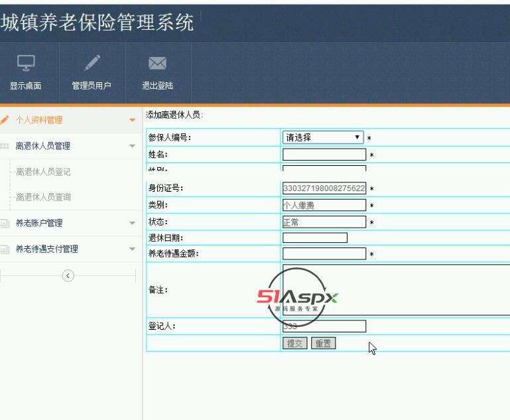Open 个人资料管理 menu
Viewport: 510px width, 420px height.
pos(71,120)
